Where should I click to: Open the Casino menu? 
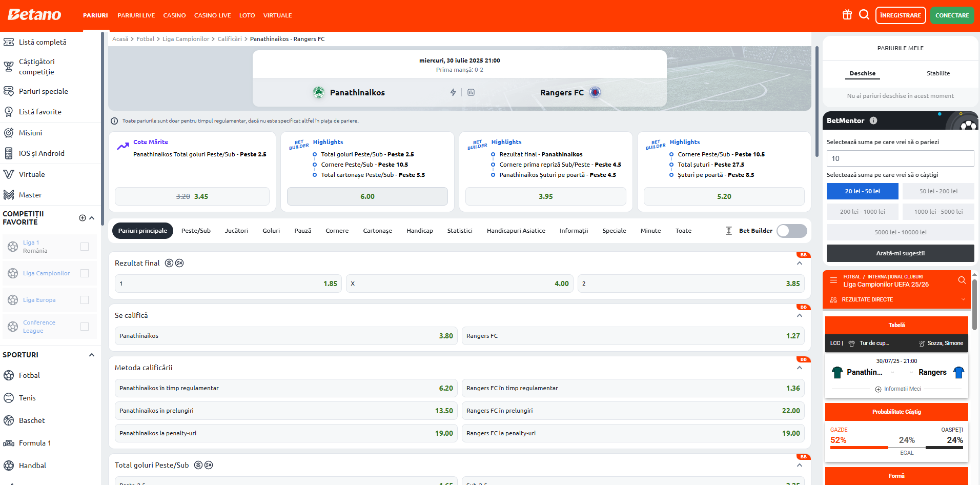pos(174,15)
